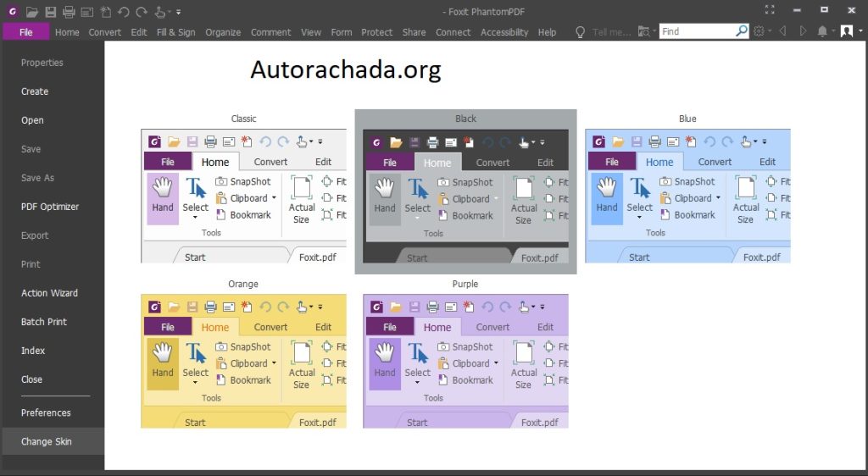The image size is (868, 476).
Task: Click the magnifier icon in the Find box
Action: click(x=742, y=31)
